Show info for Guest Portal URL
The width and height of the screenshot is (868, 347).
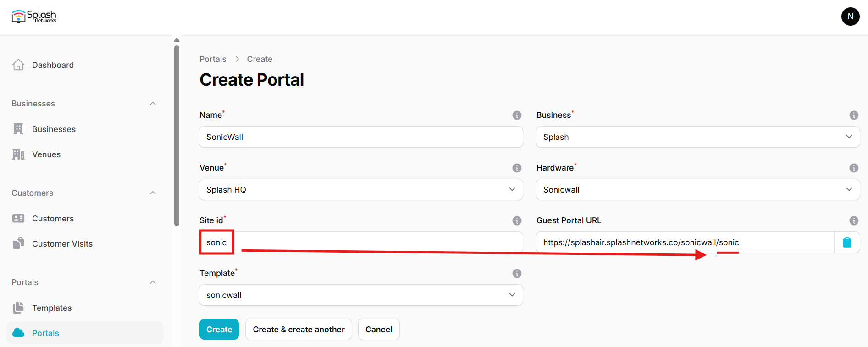(854, 220)
